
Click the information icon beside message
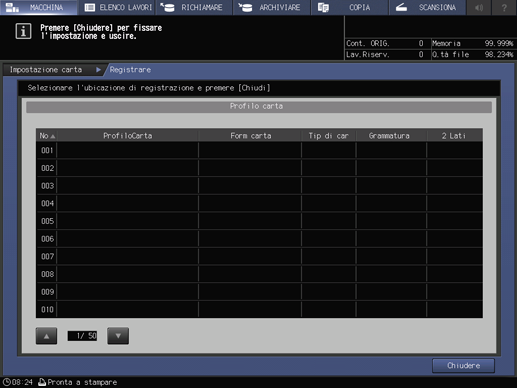[x=23, y=31]
